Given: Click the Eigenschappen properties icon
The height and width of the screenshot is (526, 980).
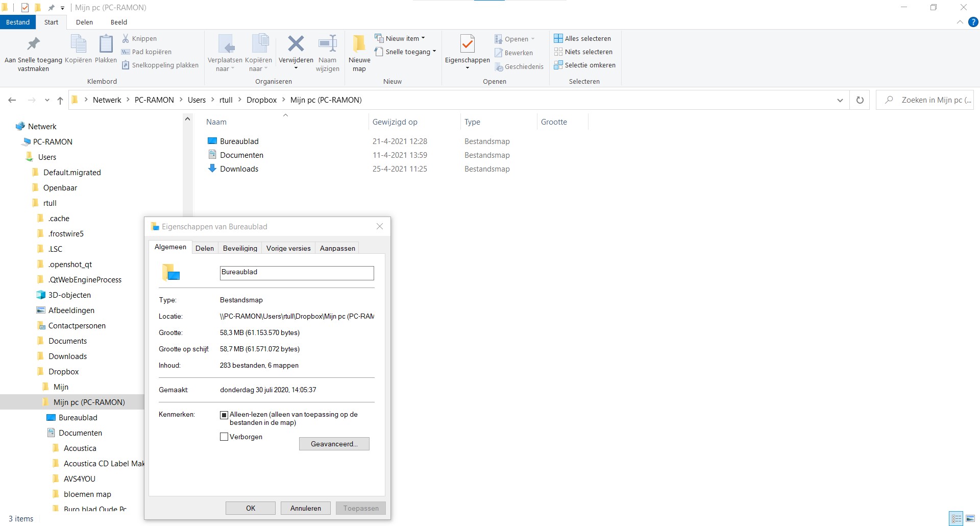Looking at the screenshot, I should click(467, 44).
